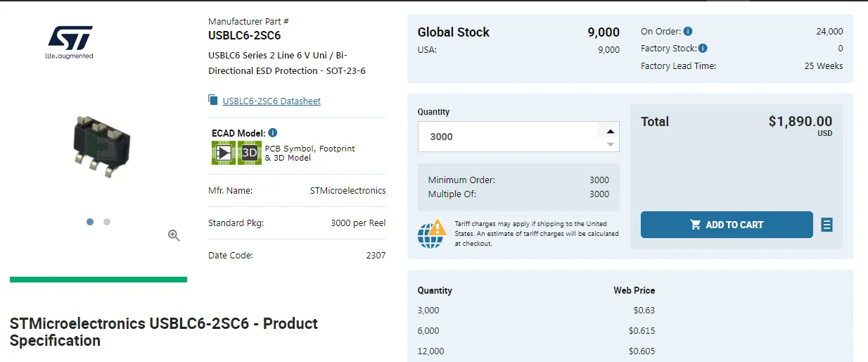Viewport: 868px width, 362px height.
Task: Open the 3D model icon
Action: (250, 153)
